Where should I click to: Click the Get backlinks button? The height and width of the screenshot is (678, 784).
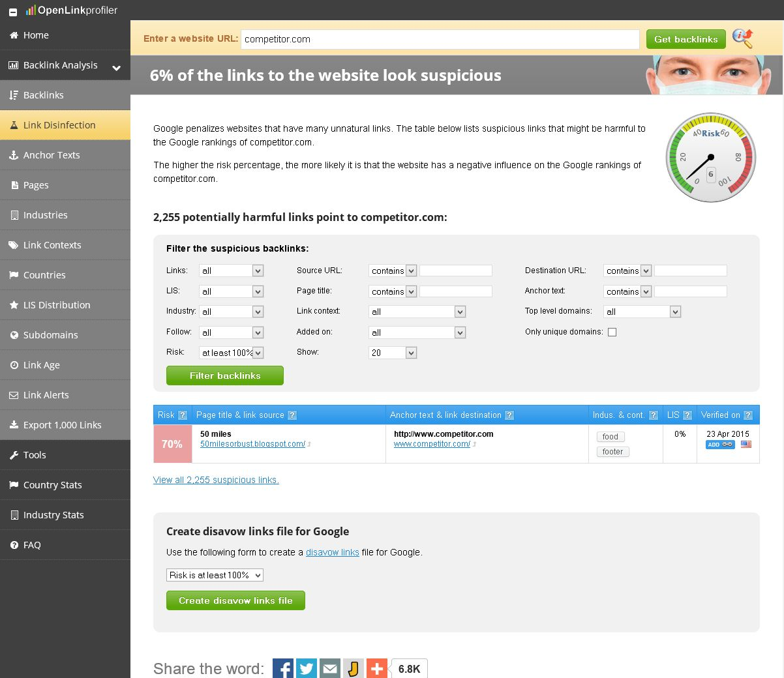pos(686,39)
